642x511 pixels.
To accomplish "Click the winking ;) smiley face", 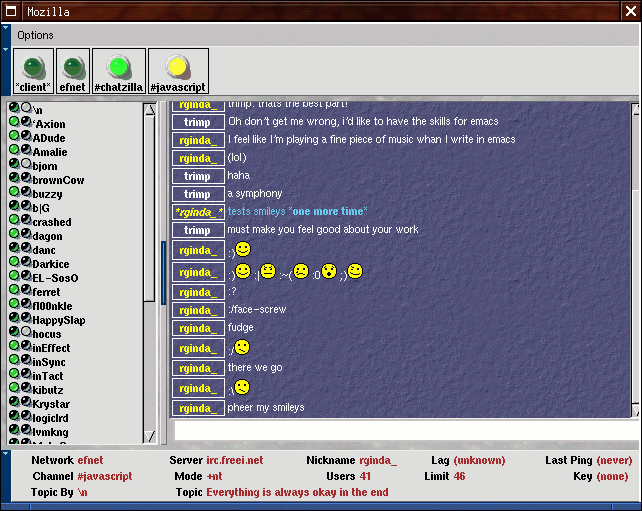I will coord(355,271).
